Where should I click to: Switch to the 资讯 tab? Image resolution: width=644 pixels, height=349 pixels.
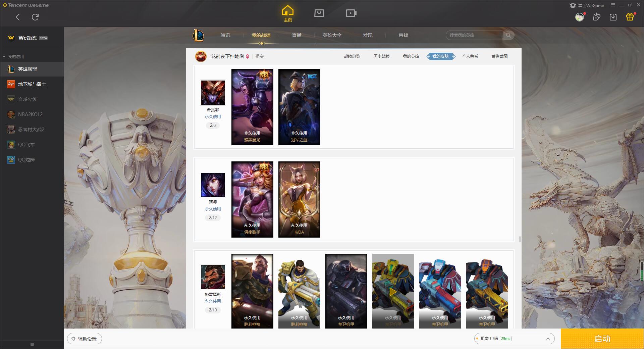[225, 35]
